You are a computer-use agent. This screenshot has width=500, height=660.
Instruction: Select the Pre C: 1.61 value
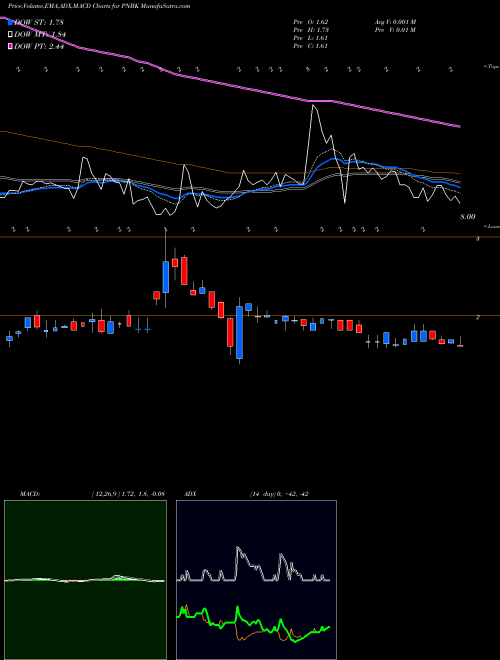click(x=311, y=46)
